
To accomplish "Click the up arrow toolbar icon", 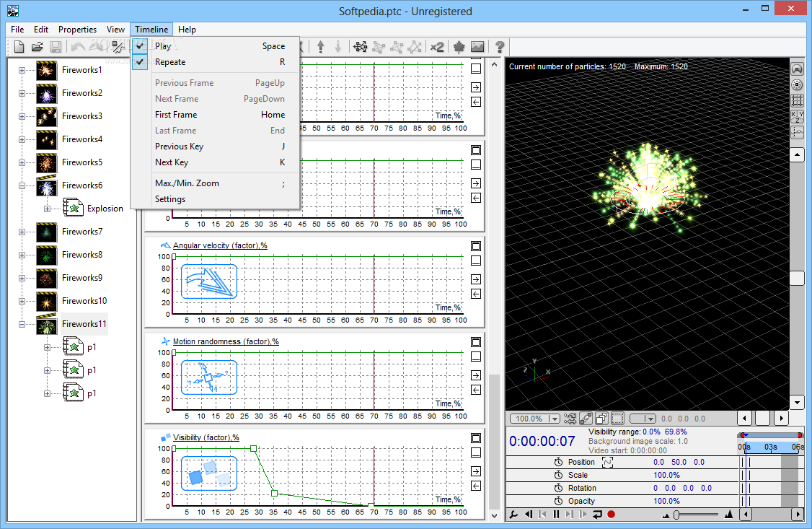I will click(x=321, y=47).
